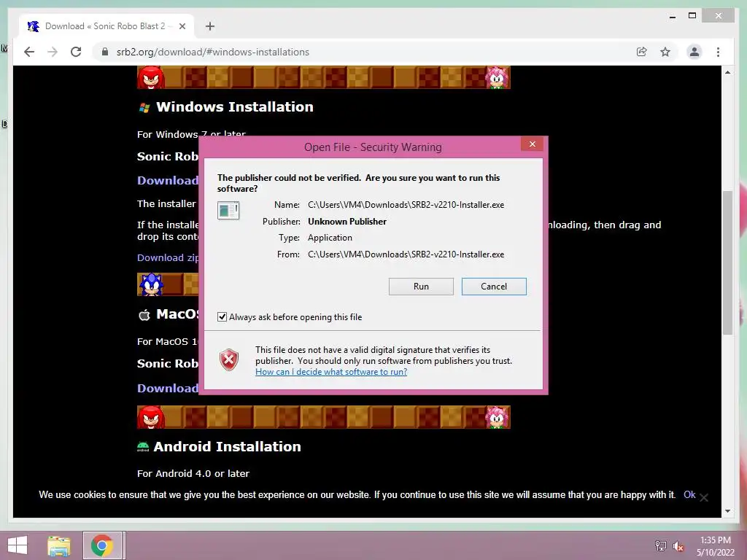Open the Windows Start menu
The width and height of the screenshot is (747, 560).
(x=18, y=545)
